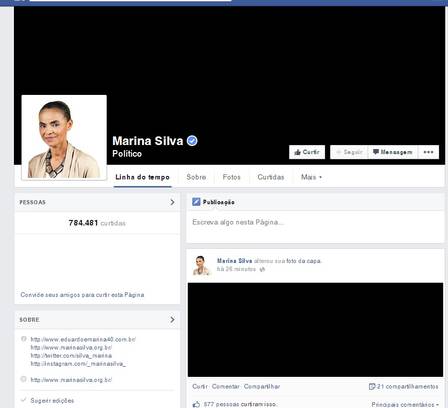
Task: Open the instagram.com/_marinasilva_ link
Action: click(x=78, y=364)
